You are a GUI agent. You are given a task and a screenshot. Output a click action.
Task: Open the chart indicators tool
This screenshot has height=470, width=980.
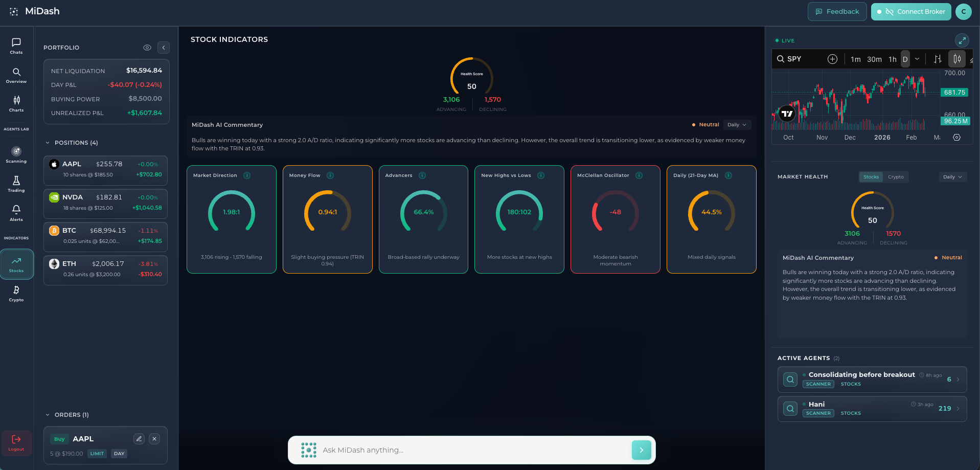[938, 59]
